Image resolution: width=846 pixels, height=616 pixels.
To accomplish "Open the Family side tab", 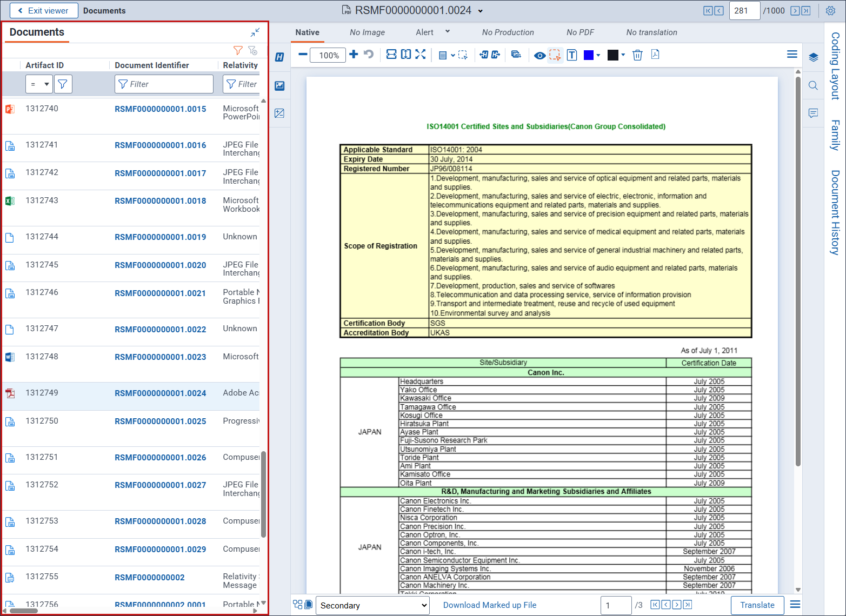I will pyautogui.click(x=835, y=135).
